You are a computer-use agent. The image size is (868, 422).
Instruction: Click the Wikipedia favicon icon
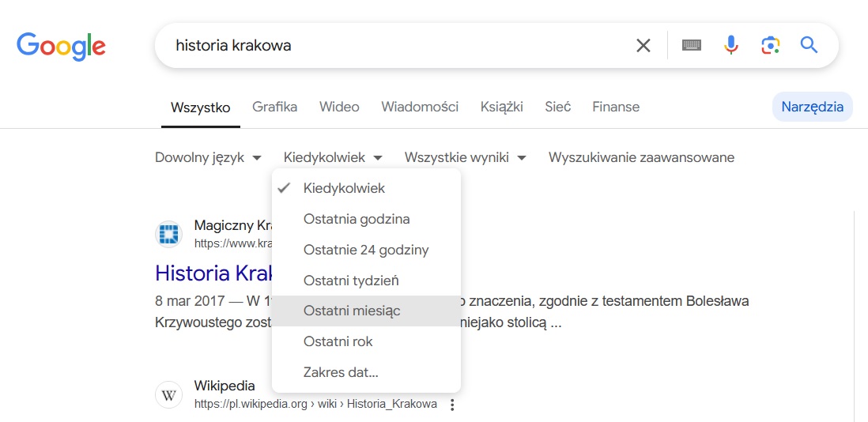point(168,394)
